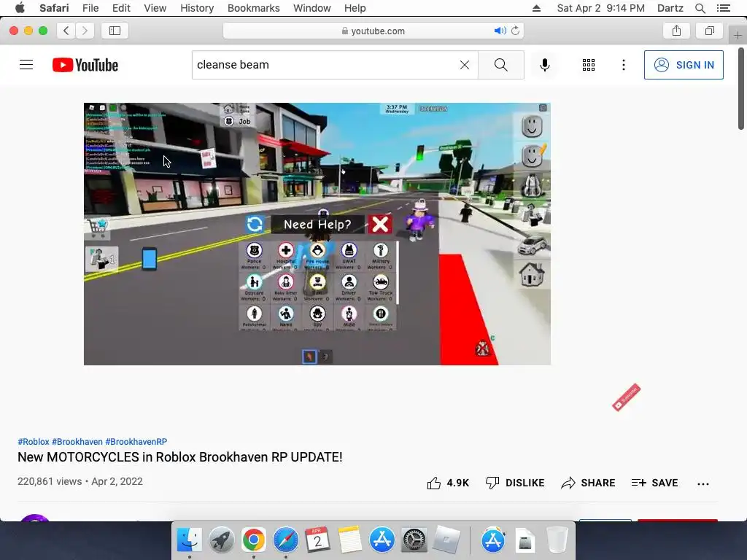Open the Help menu

point(355,8)
